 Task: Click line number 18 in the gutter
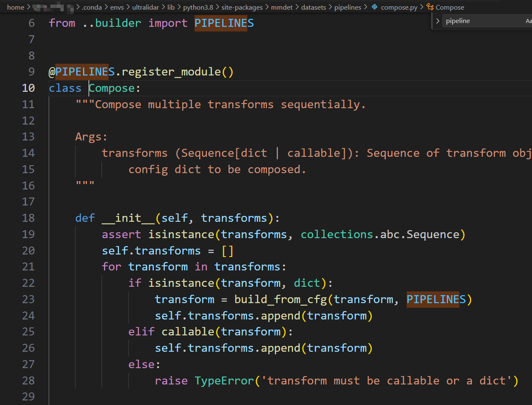pos(28,218)
